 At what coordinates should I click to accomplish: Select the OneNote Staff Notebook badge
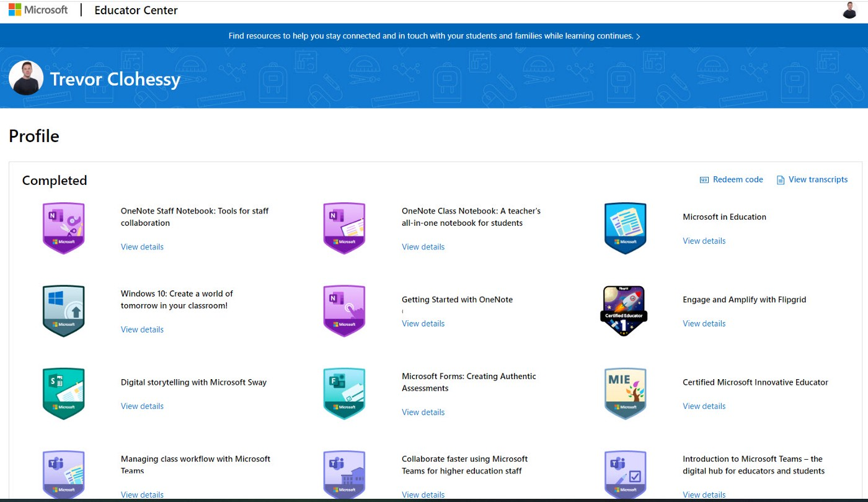point(63,228)
